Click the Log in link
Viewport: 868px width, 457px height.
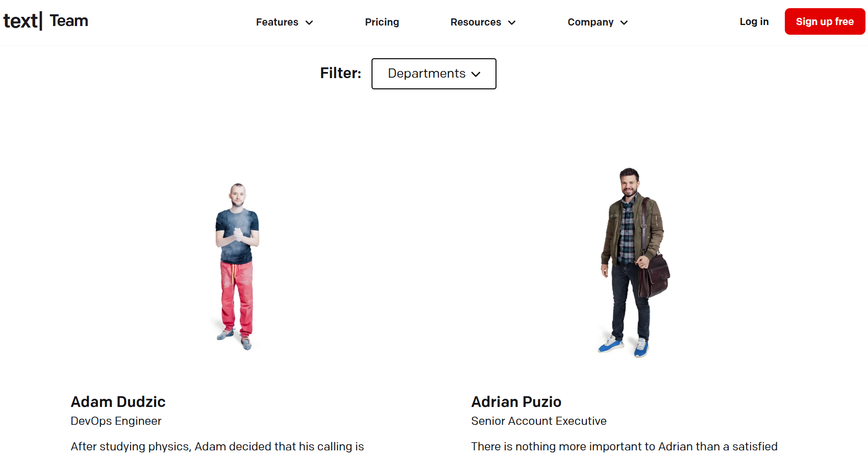click(x=754, y=21)
